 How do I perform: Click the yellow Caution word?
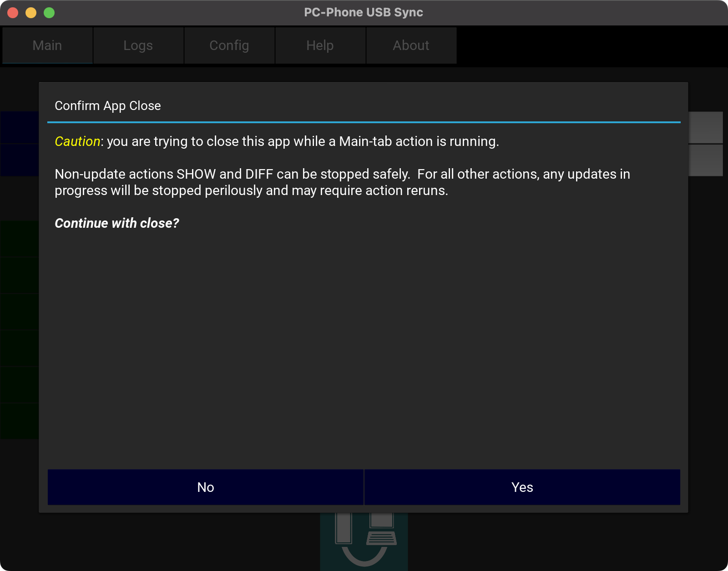(77, 141)
